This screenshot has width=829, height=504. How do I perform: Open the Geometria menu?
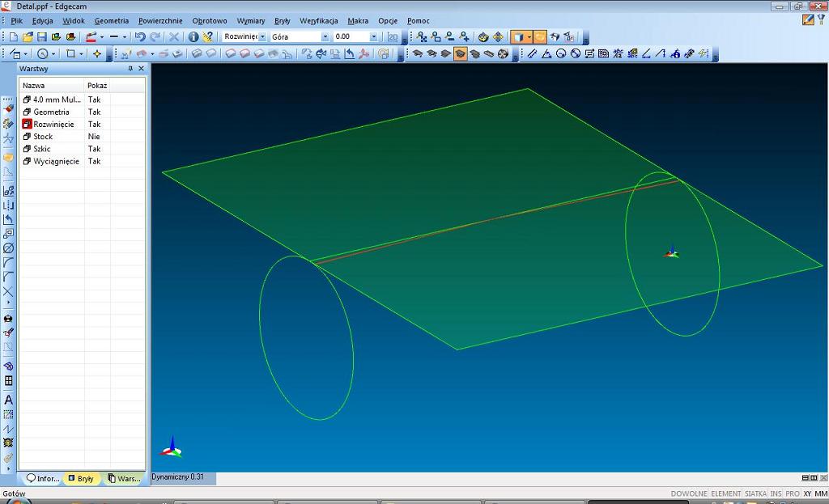click(112, 20)
